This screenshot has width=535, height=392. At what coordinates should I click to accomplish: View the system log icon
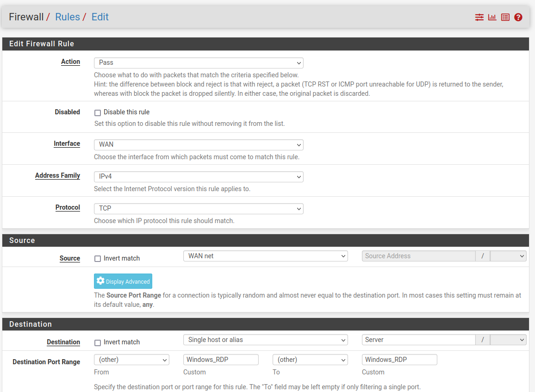pyautogui.click(x=505, y=17)
